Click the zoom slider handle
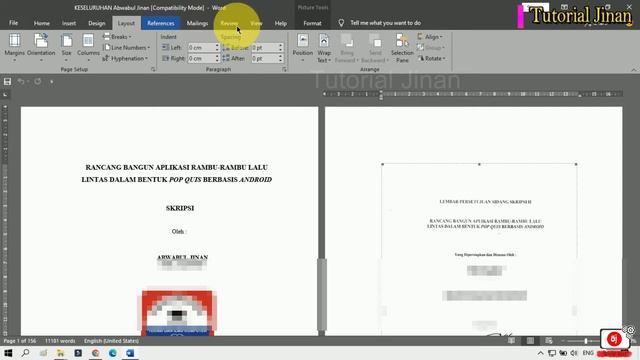The width and height of the screenshot is (640, 360). coord(586,341)
